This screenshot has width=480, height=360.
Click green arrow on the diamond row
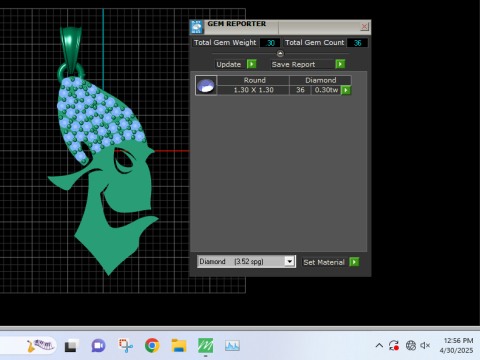click(x=346, y=90)
